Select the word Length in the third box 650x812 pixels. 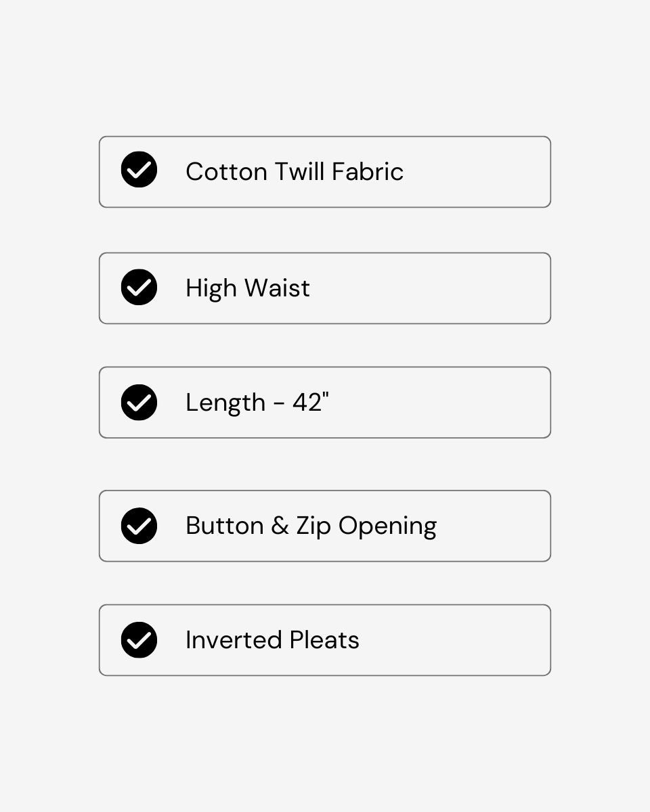[x=225, y=403]
